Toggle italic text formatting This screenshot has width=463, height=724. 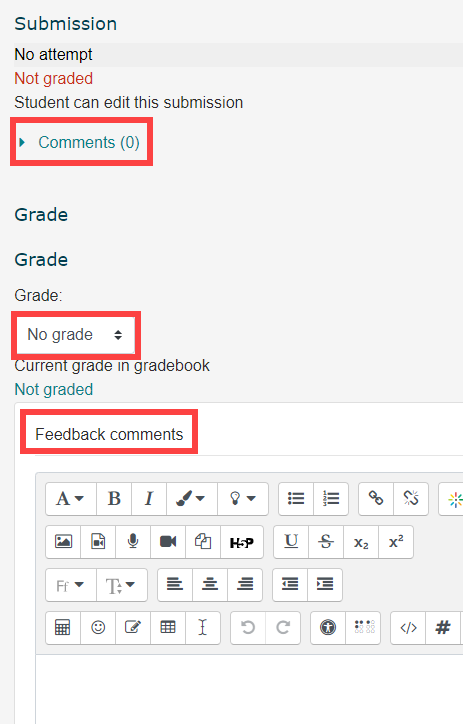[x=149, y=499]
